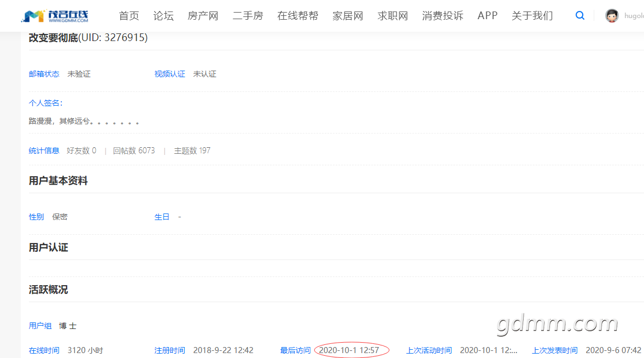Click the 注册时间 label

169,350
